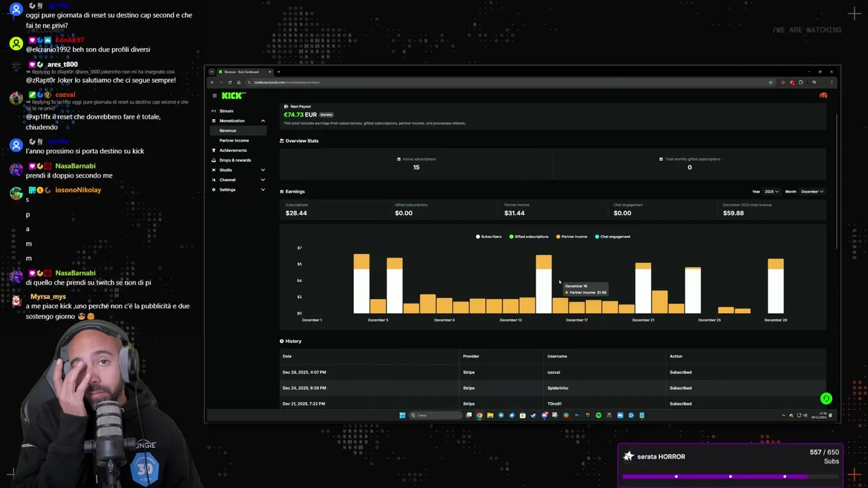Open the hamburger menu beside Kick logo

tap(214, 96)
